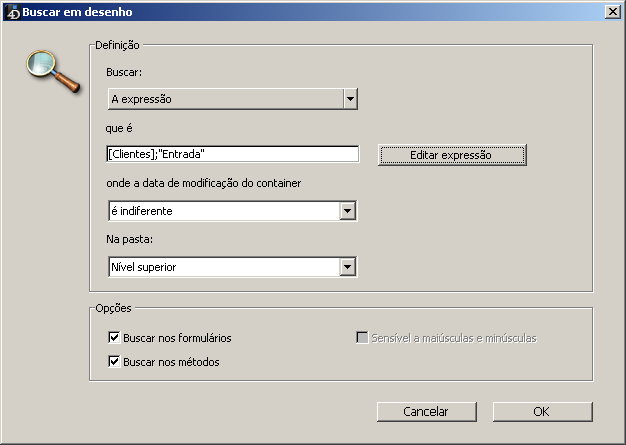626x445 pixels.
Task: Click the expression field containing [Clientes];"Entrada"
Action: coord(231,154)
